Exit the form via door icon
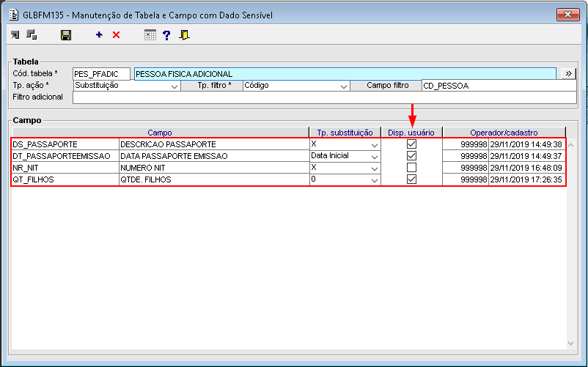This screenshot has width=588, height=367. (x=184, y=35)
